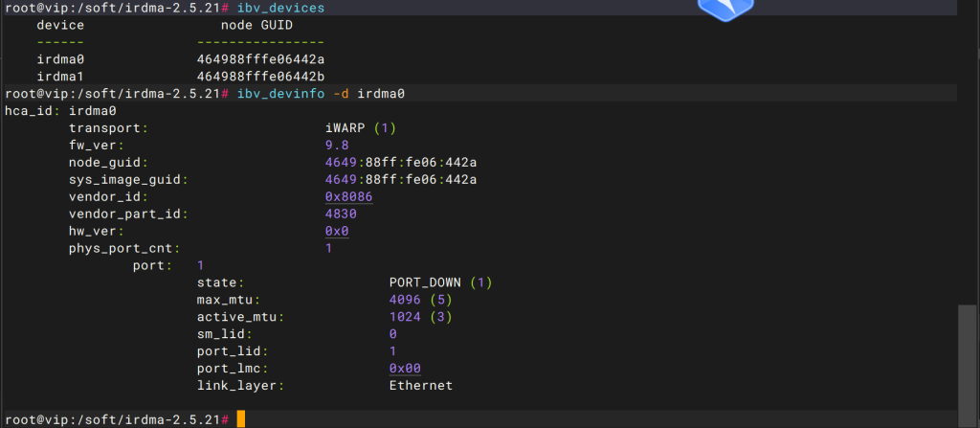Click the underlined hw_ver value 0x0
The height and width of the screenshot is (428, 980).
(337, 231)
